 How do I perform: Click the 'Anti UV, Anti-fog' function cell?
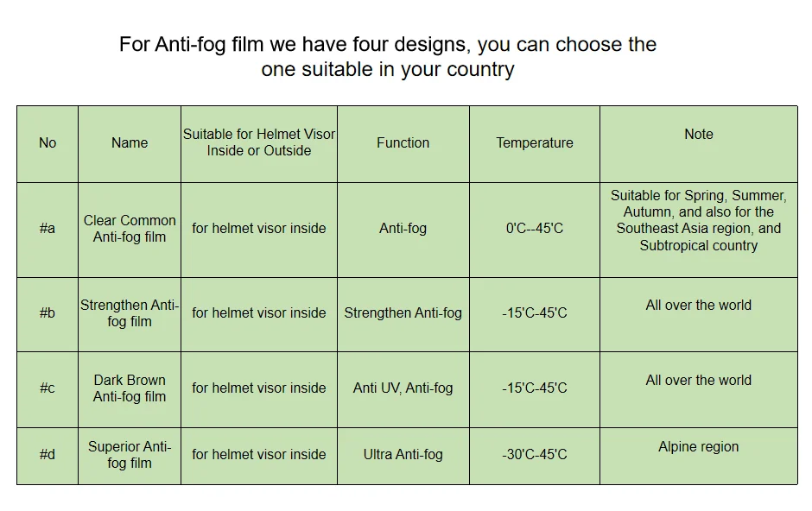coord(403,388)
